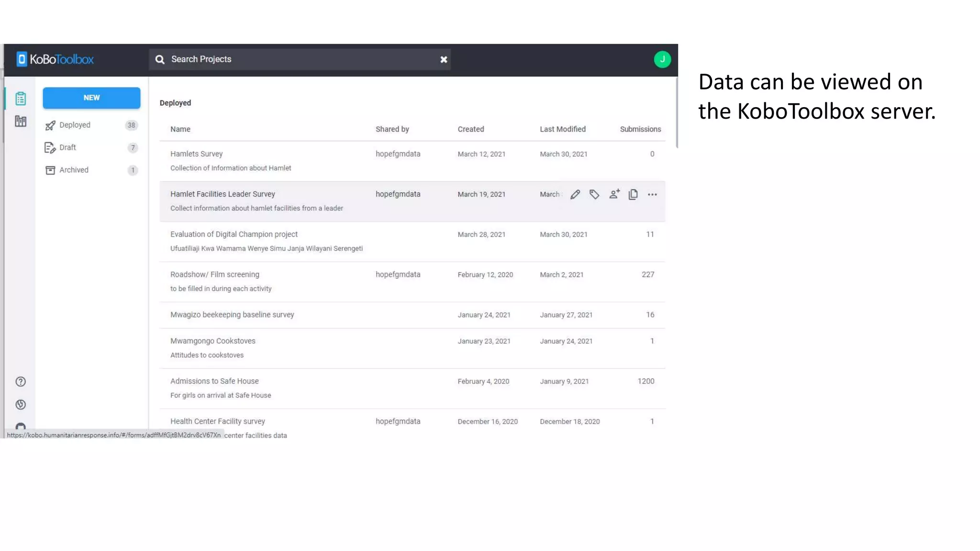
Task: Click 'Collection of Information about Hamlet' description
Action: tap(231, 168)
